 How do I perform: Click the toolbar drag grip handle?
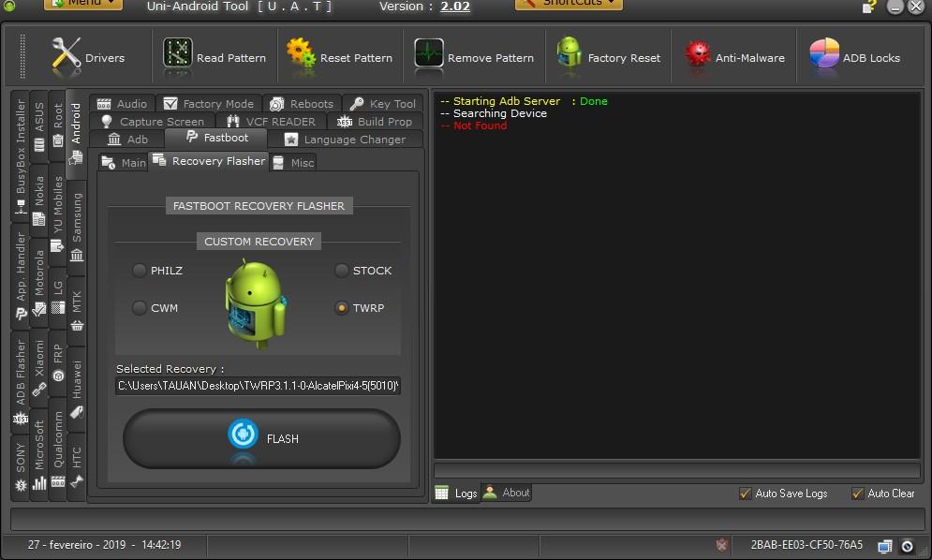[22, 56]
